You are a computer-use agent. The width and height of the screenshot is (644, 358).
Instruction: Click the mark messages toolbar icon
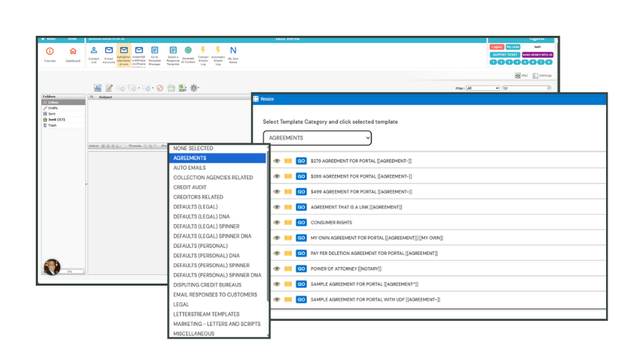tap(182, 88)
